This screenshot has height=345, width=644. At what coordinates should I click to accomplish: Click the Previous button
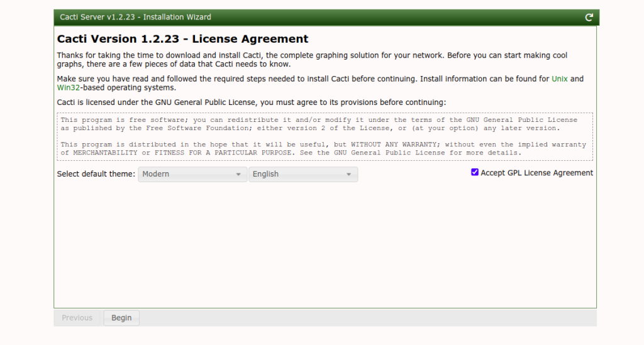[x=77, y=318]
